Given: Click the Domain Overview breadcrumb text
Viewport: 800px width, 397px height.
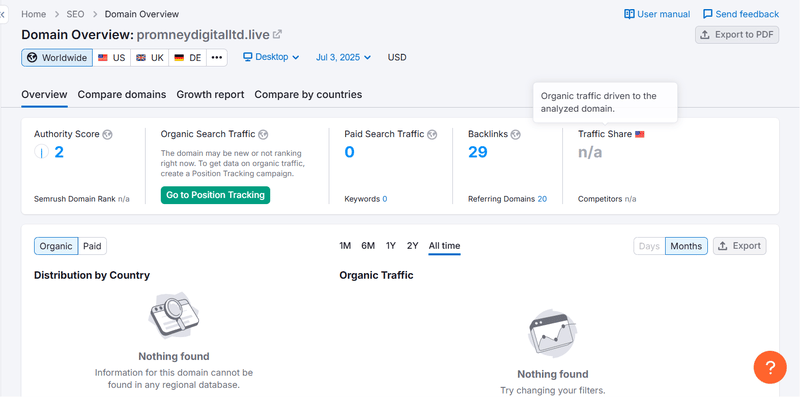Looking at the screenshot, I should coord(142,14).
